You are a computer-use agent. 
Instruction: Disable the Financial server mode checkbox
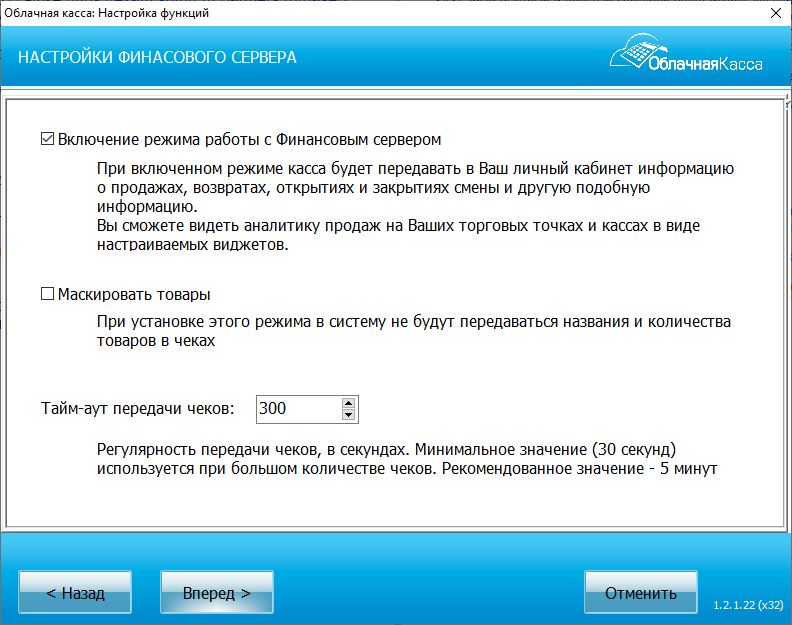coord(47,139)
